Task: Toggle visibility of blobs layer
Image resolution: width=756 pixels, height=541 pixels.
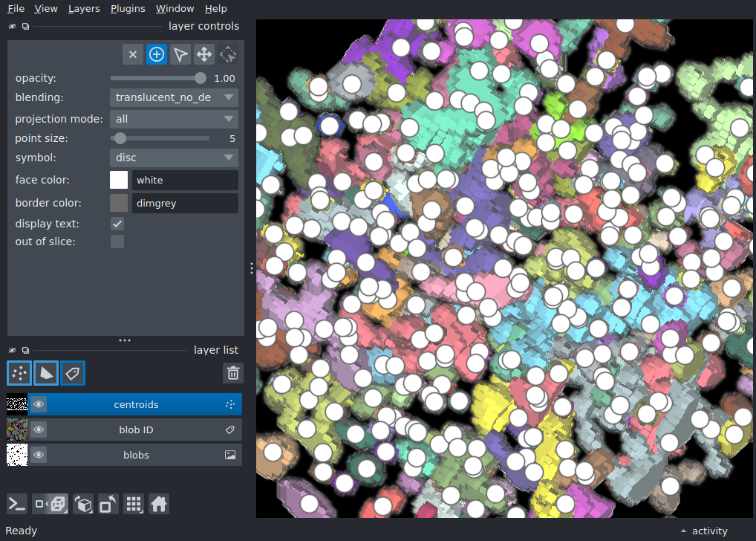Action: point(39,455)
